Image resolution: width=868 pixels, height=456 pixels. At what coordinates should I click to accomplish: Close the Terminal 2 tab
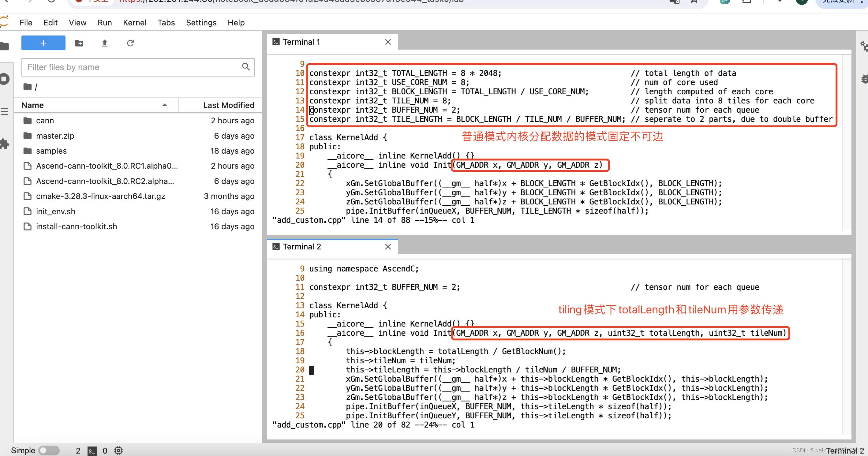(x=388, y=247)
